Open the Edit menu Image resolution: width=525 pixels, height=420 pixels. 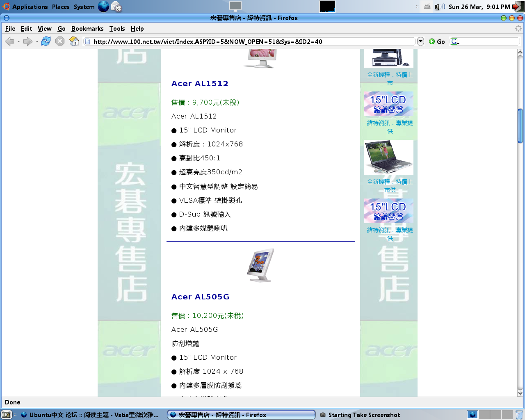click(26, 29)
